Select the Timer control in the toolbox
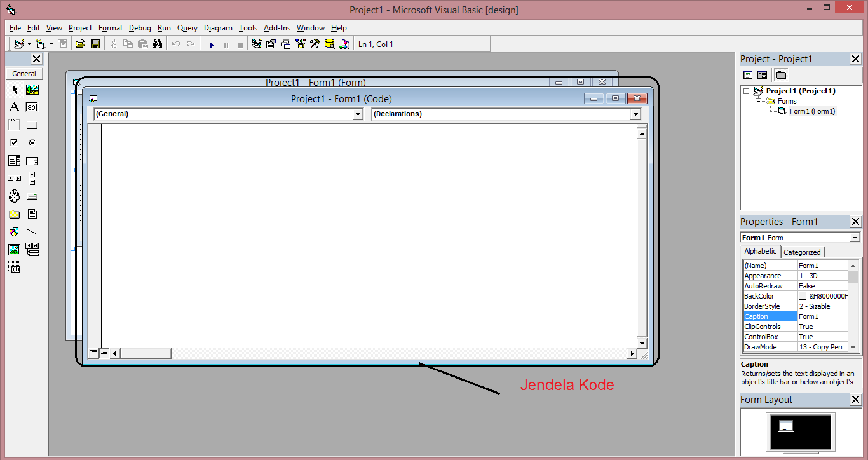868x460 pixels. point(14,196)
